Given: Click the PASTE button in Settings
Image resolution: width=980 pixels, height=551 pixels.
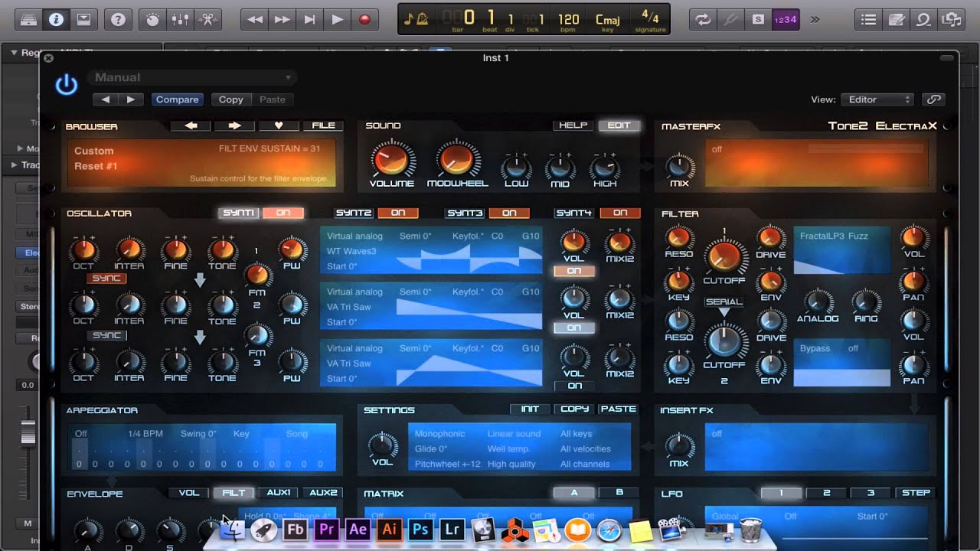Looking at the screenshot, I should (619, 409).
